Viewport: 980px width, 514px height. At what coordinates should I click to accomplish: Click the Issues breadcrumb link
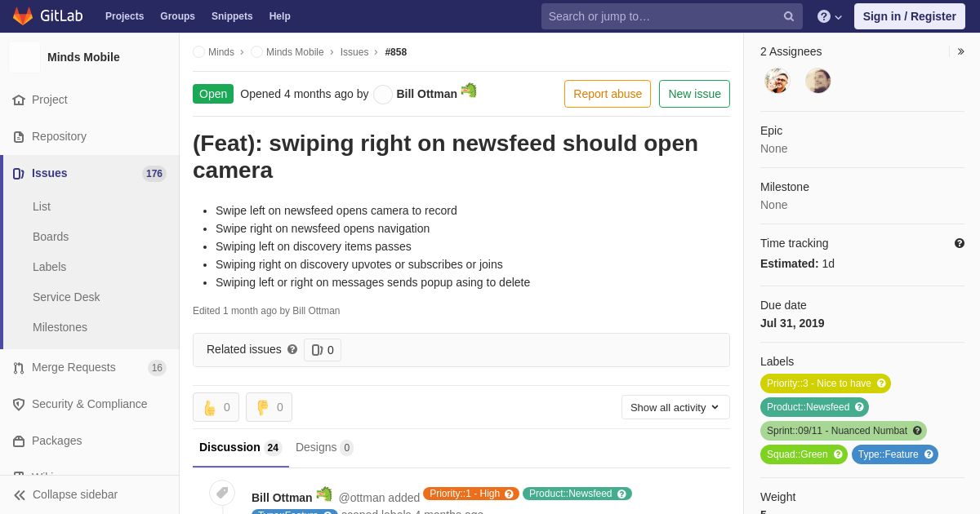354,52
